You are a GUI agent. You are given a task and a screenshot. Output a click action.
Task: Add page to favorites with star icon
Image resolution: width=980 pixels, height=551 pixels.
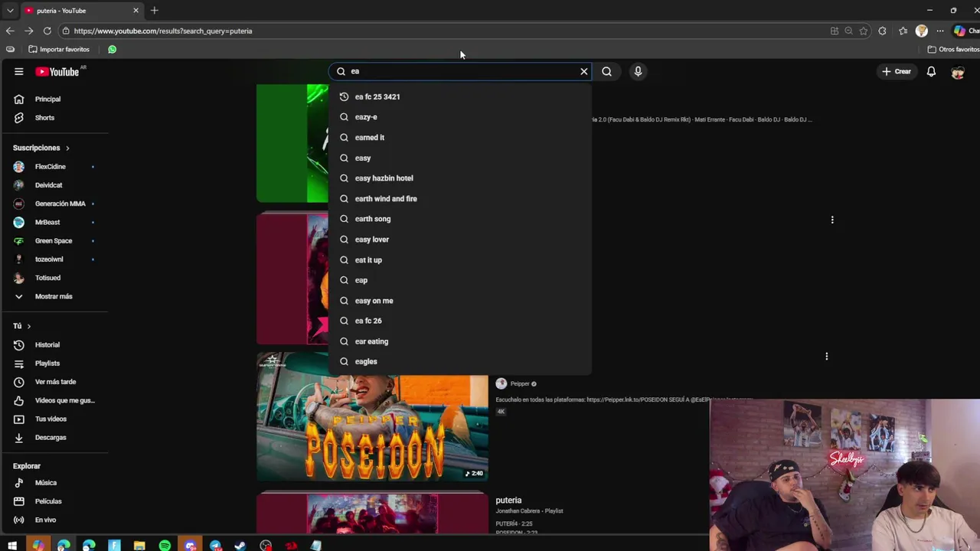coord(864,31)
